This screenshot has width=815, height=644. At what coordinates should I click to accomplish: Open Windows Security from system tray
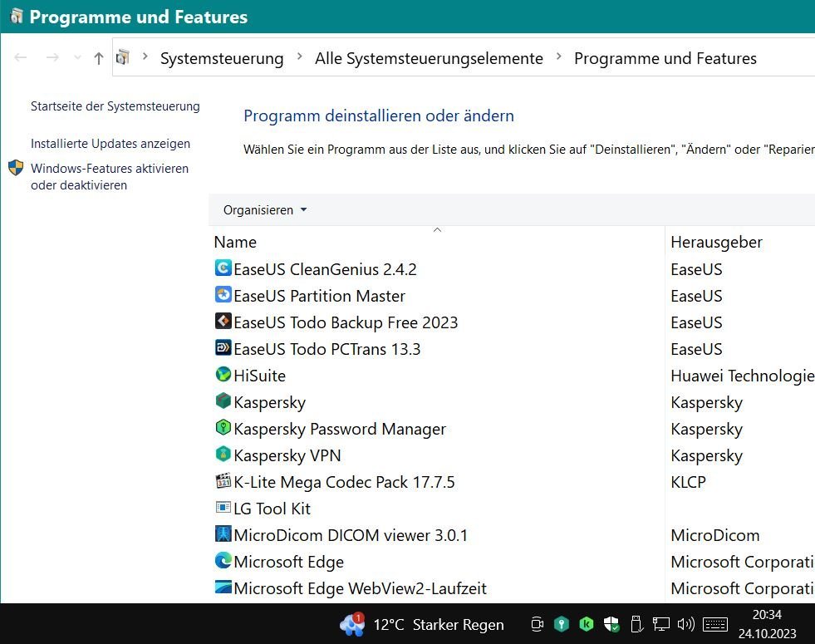coord(611,624)
